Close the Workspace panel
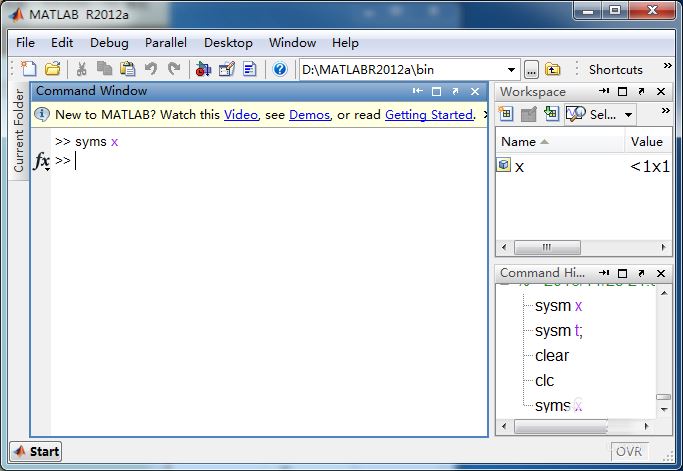Viewport: 683px width, 471px height. pyautogui.click(x=661, y=91)
